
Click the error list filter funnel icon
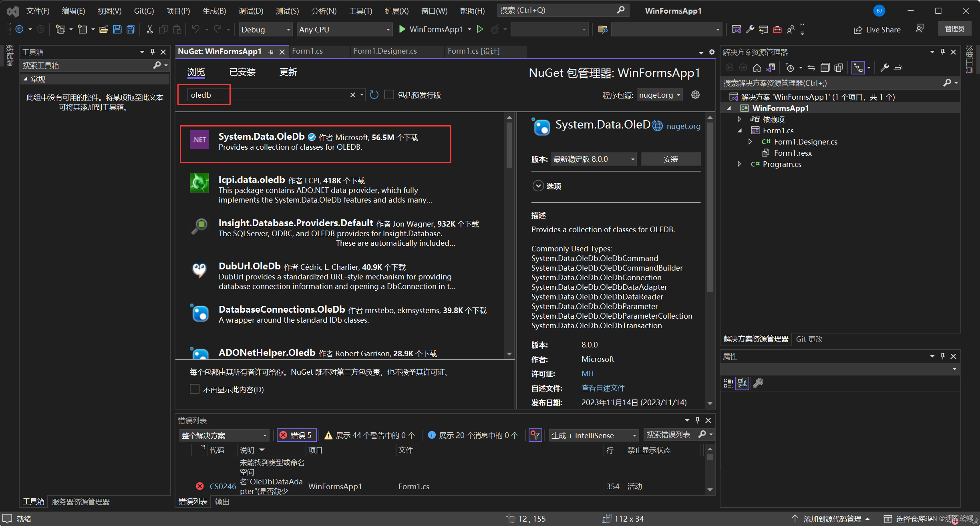pyautogui.click(x=535, y=435)
